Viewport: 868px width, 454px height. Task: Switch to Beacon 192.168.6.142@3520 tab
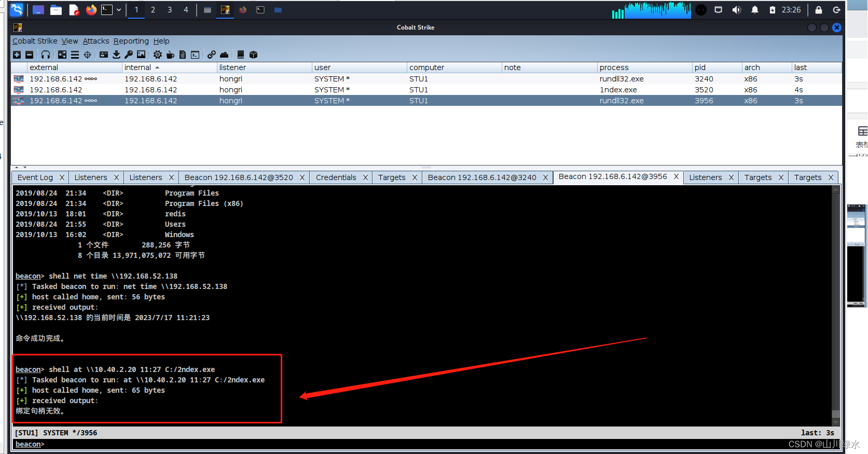tap(239, 177)
